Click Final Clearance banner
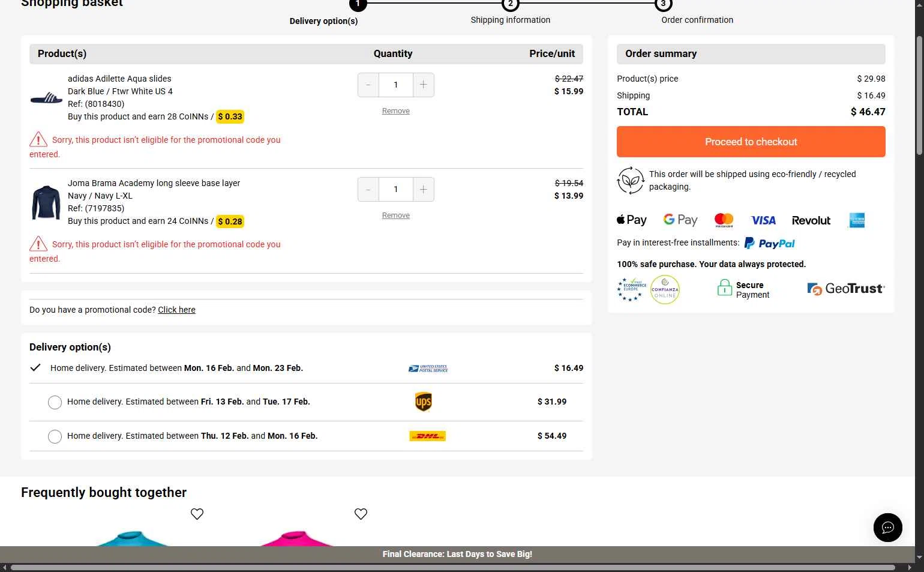 click(x=457, y=554)
